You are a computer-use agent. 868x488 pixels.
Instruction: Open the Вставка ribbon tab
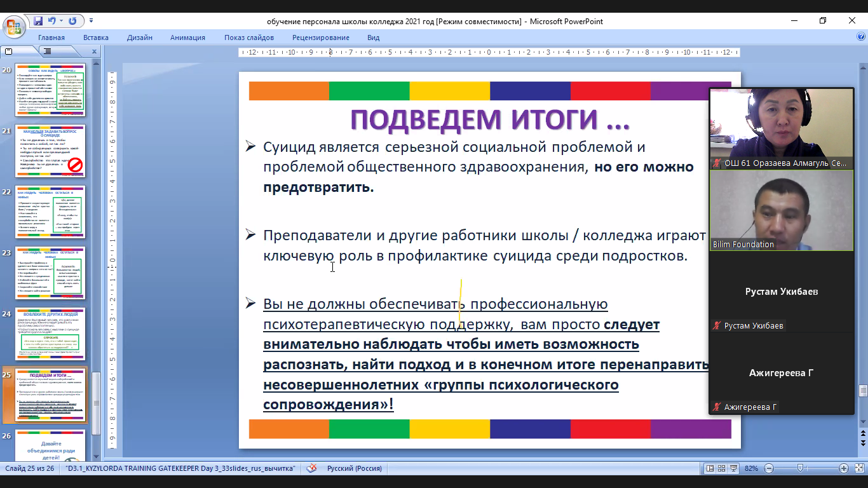96,37
